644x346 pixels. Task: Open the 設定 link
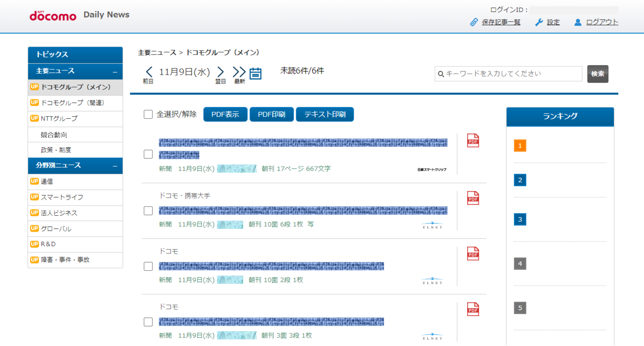click(x=553, y=22)
